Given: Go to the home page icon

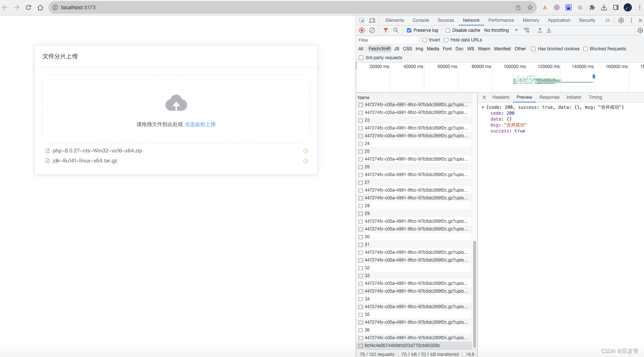Looking at the screenshot, I should click(x=40, y=7).
